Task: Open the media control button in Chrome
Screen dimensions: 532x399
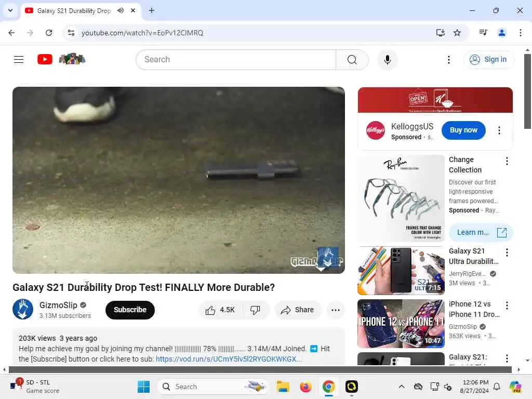Action: click(x=483, y=33)
